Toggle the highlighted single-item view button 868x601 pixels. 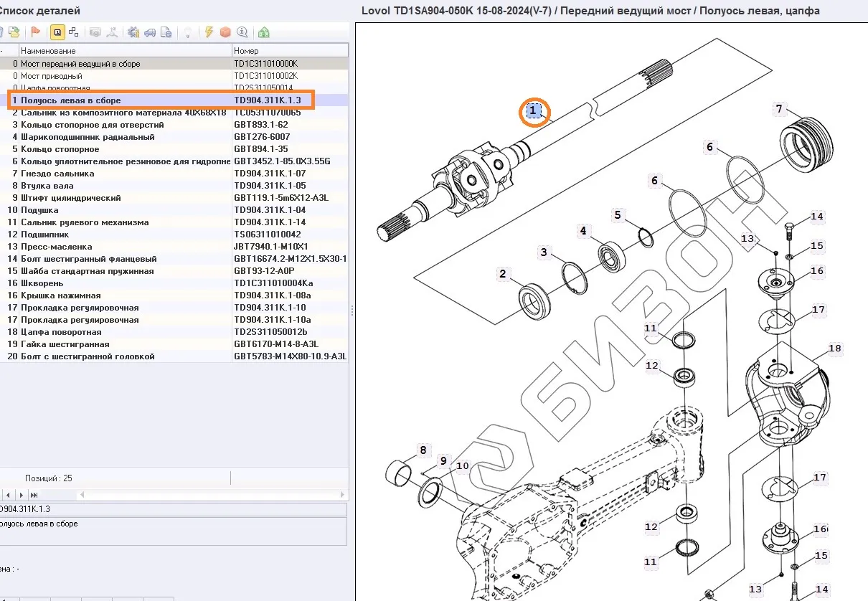coord(57,32)
